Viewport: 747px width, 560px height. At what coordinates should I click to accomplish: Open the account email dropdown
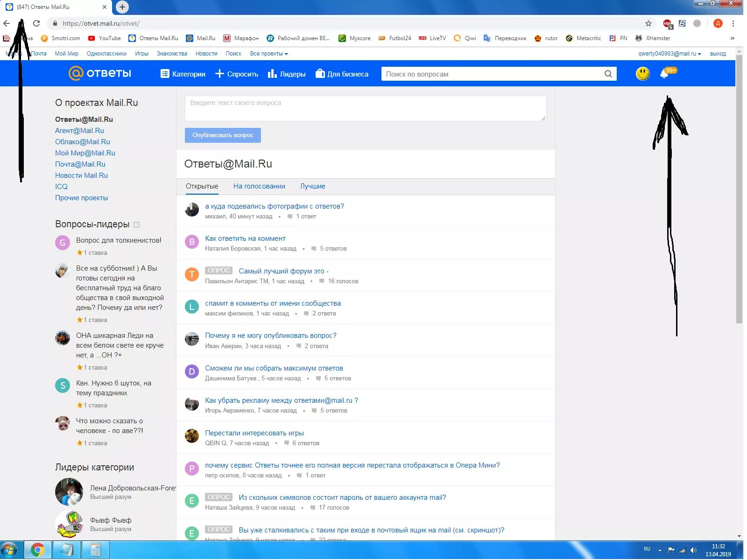point(669,54)
